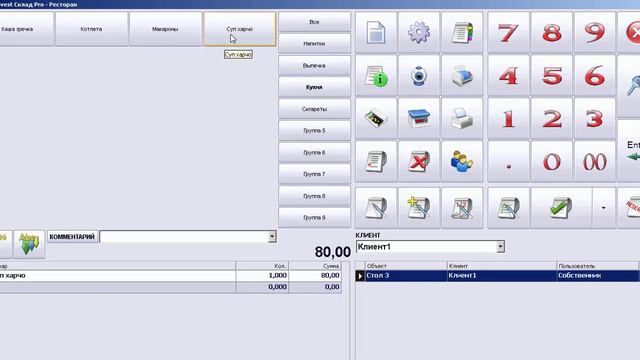Open settings with the gear icon
This screenshot has height=360, width=640.
(x=419, y=32)
